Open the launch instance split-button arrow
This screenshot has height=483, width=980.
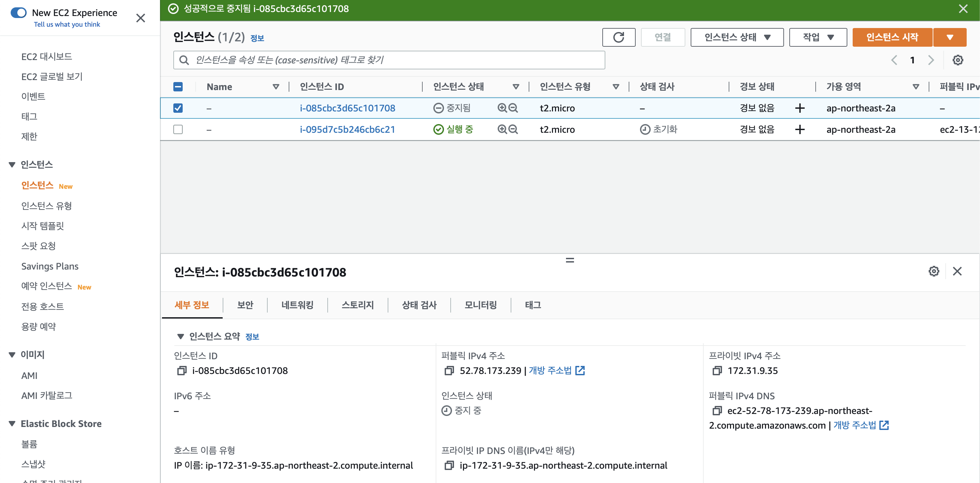coord(950,37)
